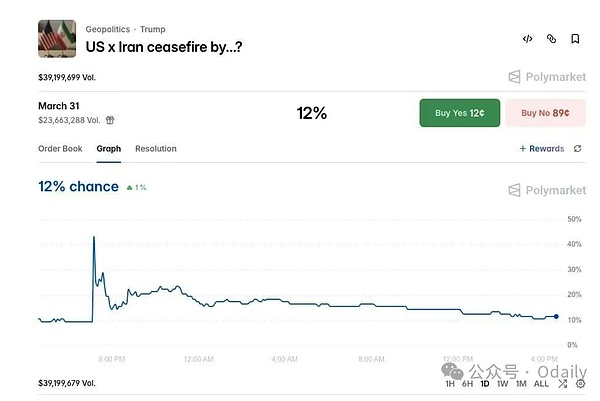Click the gift icon beside March 31 volume
The image size is (600, 401).
point(110,120)
